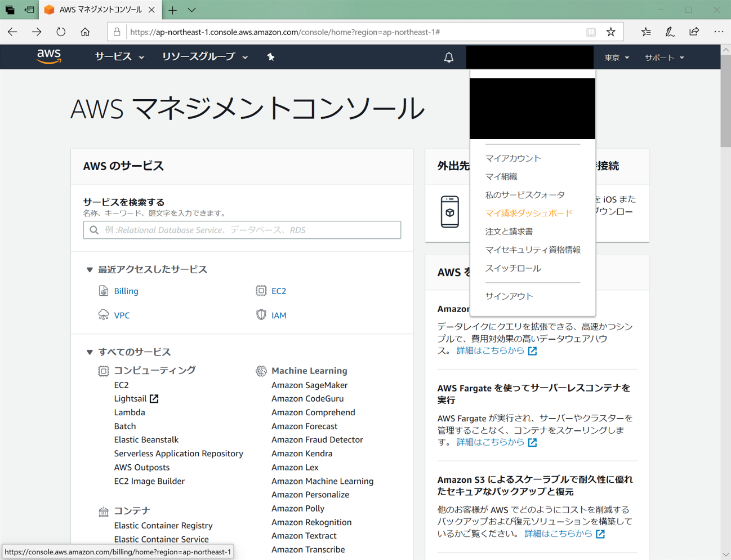
Task: Click the IAM shield icon
Action: (x=261, y=315)
